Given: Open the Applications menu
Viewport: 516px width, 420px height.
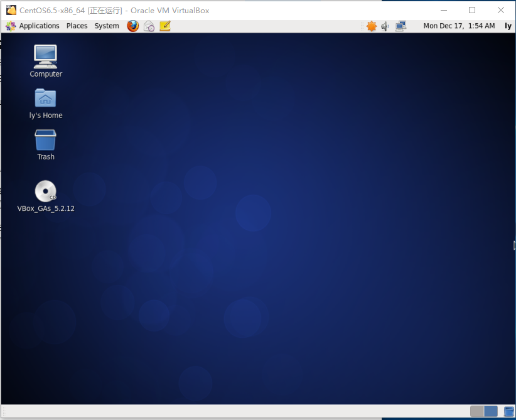Looking at the screenshot, I should [33, 26].
